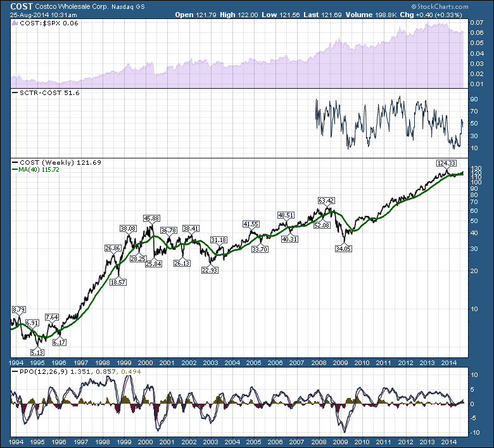
Task: Click the 8.79 price annotation
Action: tap(19, 310)
